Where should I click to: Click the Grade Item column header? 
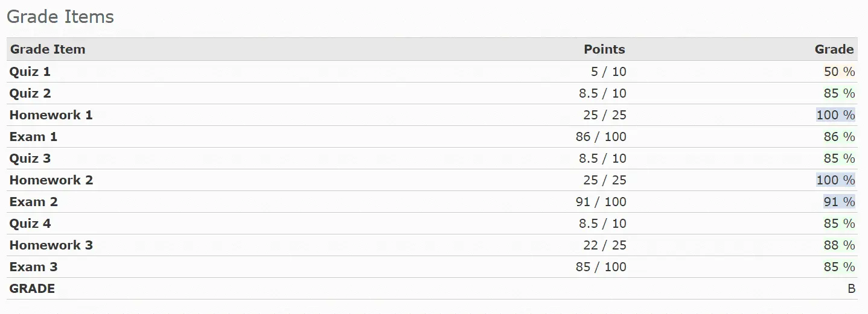(x=48, y=49)
